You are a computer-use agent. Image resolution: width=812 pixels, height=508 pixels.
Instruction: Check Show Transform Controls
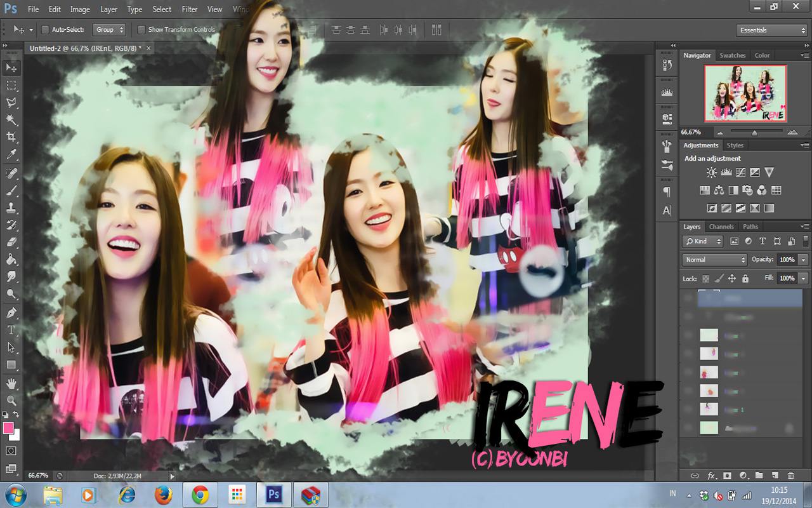click(x=141, y=29)
